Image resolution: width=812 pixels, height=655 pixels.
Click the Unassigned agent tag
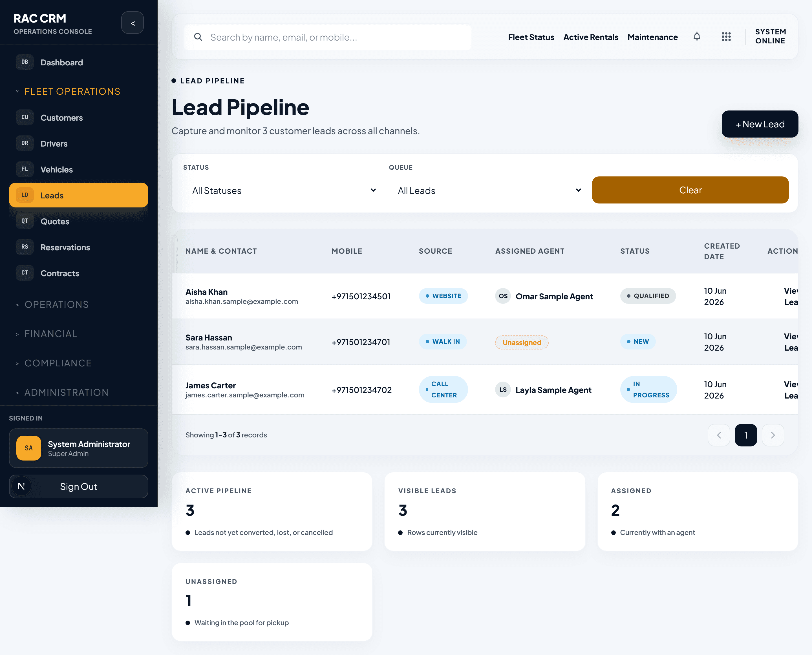[522, 342]
